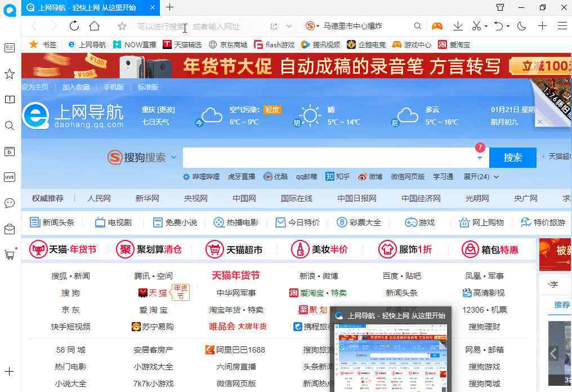Open 彩票大全 category link

click(359, 222)
